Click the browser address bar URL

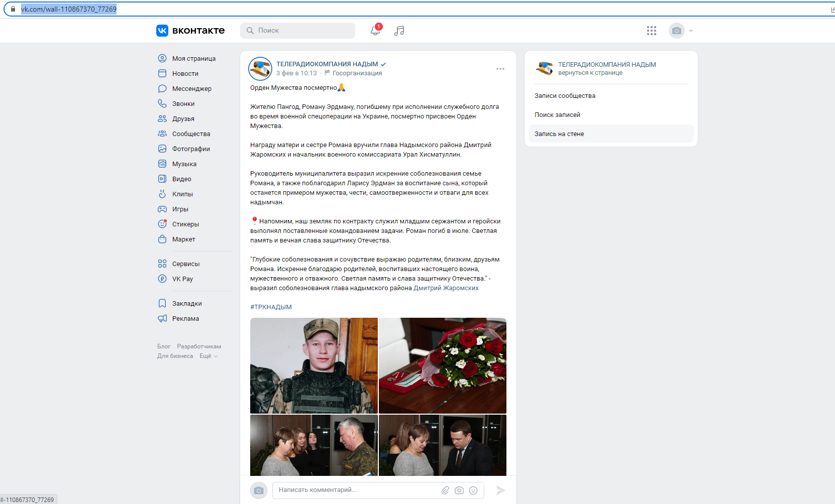pyautogui.click(x=69, y=9)
